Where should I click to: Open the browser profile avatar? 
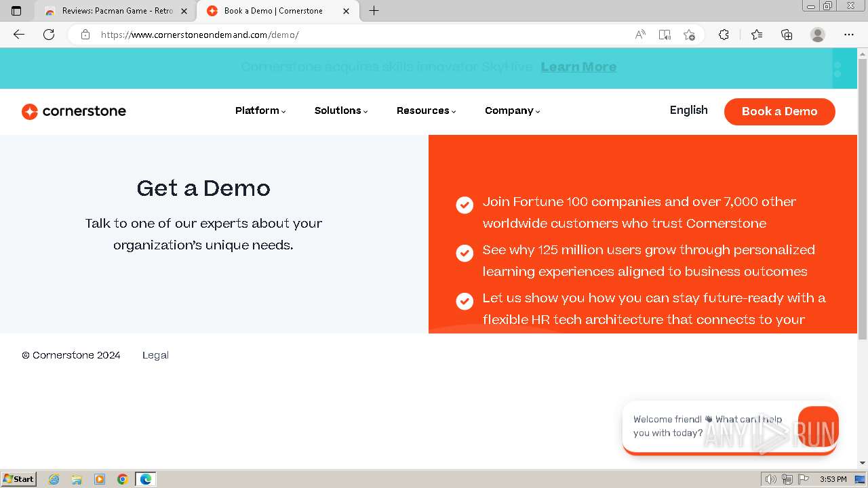click(x=818, y=35)
